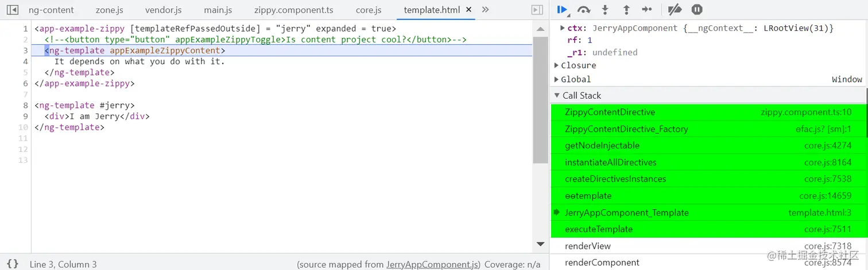Step out of current function

(x=626, y=9)
